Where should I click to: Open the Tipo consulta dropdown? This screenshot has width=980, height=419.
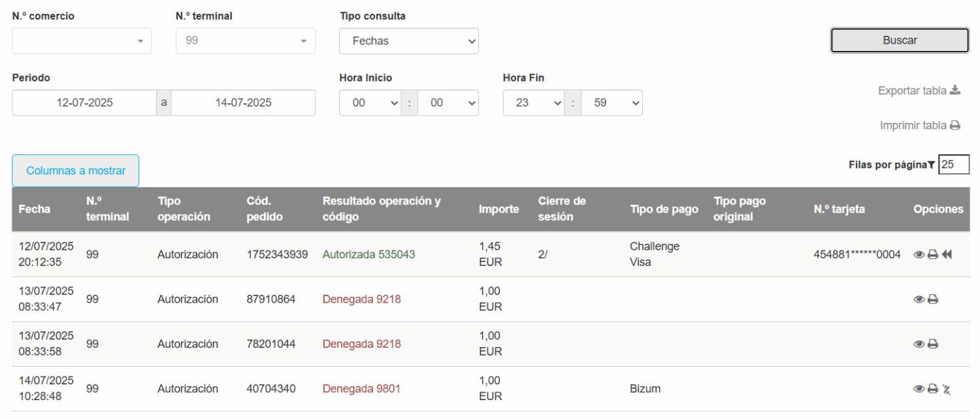(408, 41)
